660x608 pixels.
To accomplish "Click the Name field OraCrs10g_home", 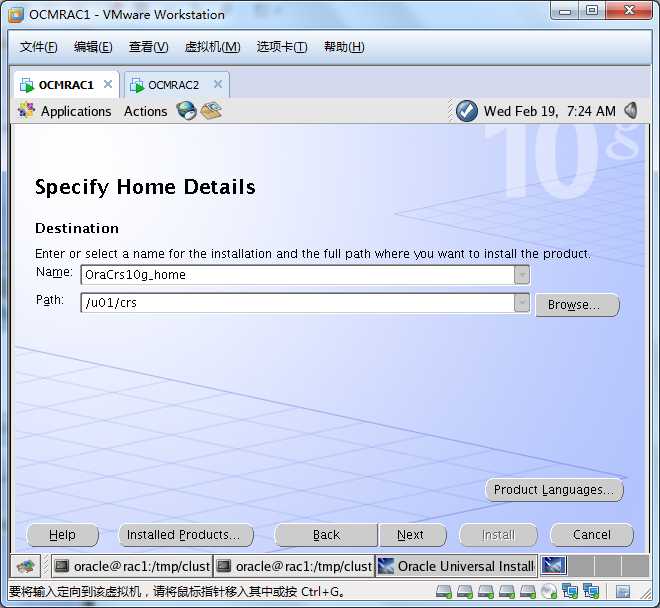I will pos(298,275).
